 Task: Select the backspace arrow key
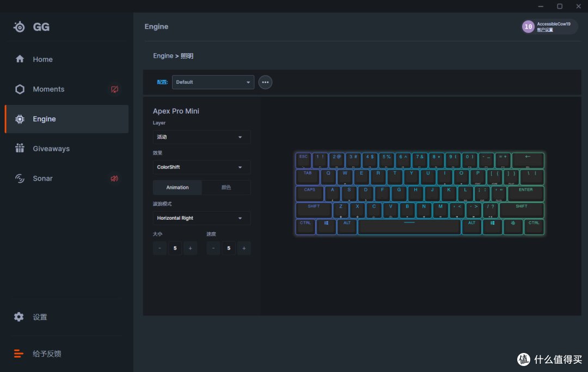[528, 160]
